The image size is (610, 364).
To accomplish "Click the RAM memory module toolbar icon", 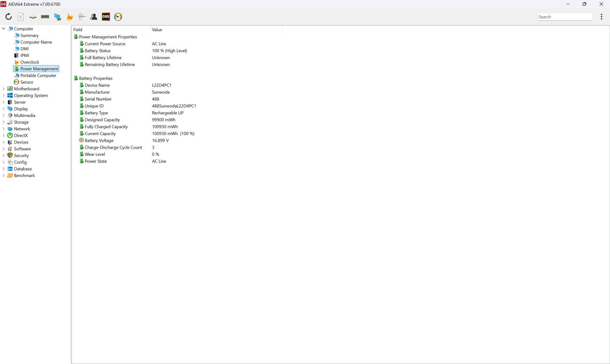I will point(45,17).
